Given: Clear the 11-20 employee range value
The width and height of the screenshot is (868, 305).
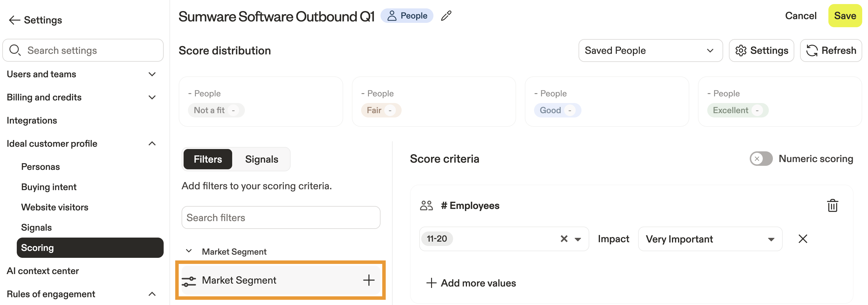Looking at the screenshot, I should (x=564, y=239).
